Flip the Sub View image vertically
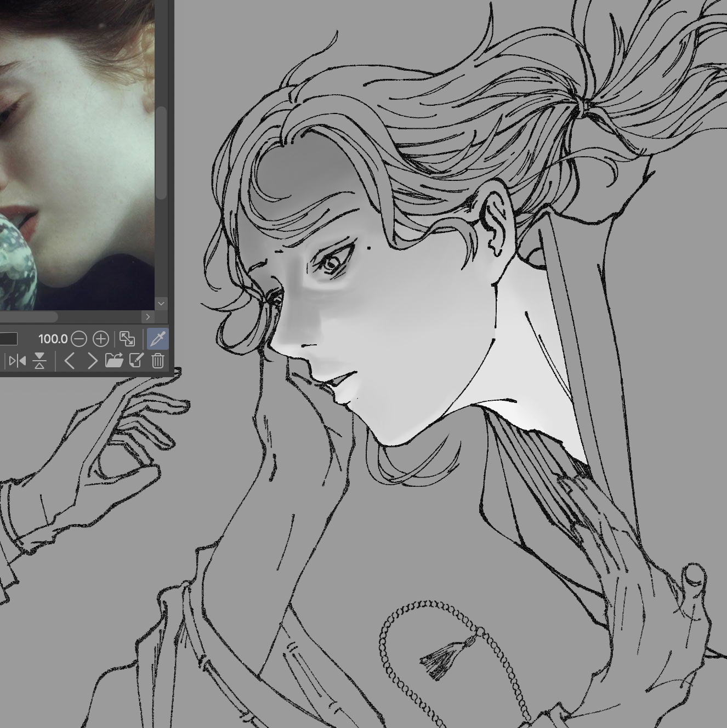The image size is (727, 728). [x=39, y=361]
